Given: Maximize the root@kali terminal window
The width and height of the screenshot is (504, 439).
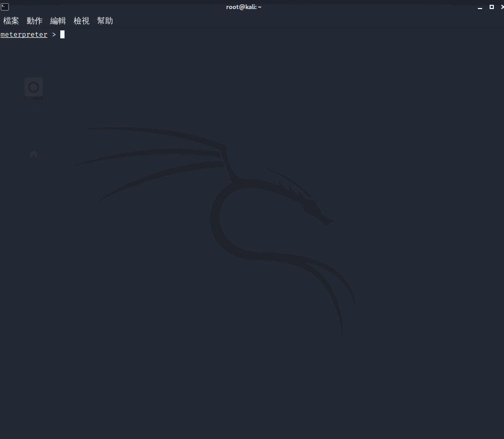Looking at the screenshot, I should point(491,7).
